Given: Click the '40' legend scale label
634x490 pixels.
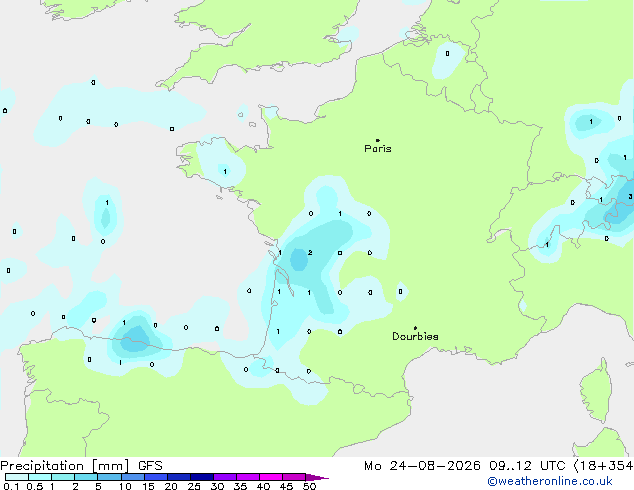Looking at the screenshot, I should click(263, 486).
